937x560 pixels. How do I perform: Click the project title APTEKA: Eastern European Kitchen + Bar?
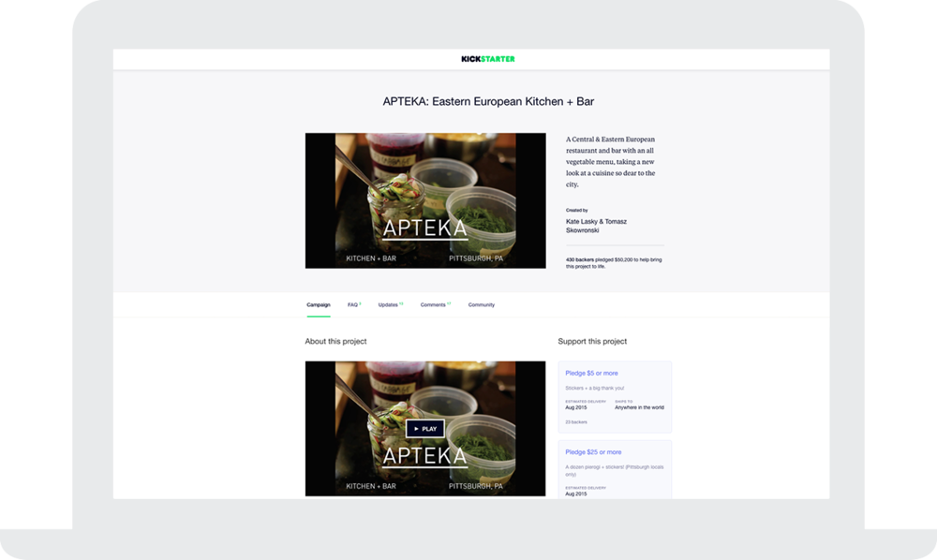tap(488, 101)
